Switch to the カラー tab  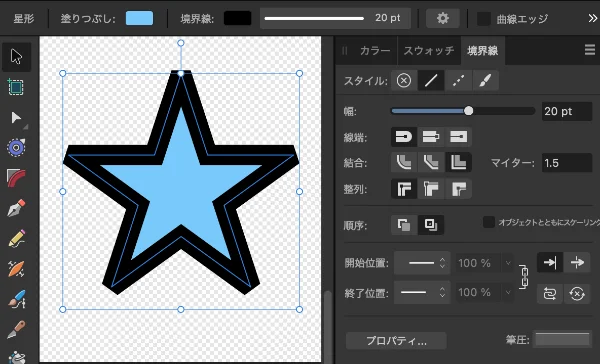375,51
